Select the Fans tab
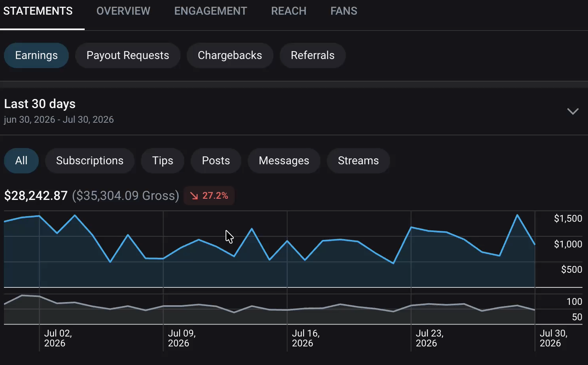This screenshot has height=365, width=588. click(344, 11)
